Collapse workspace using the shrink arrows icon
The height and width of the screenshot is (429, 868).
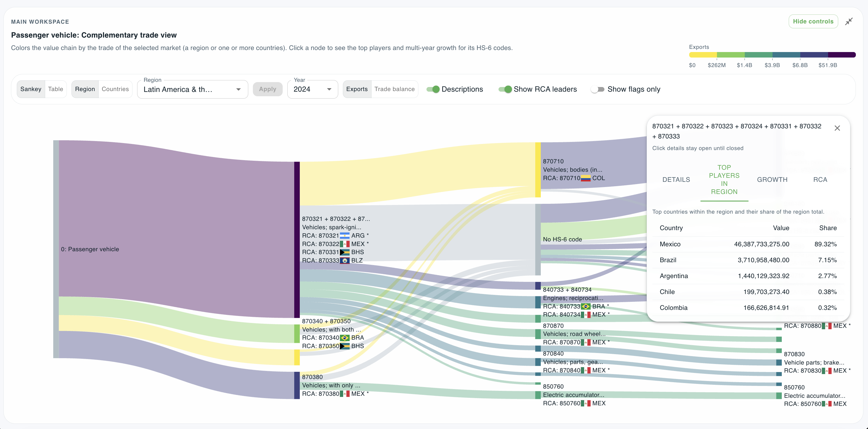tap(848, 22)
